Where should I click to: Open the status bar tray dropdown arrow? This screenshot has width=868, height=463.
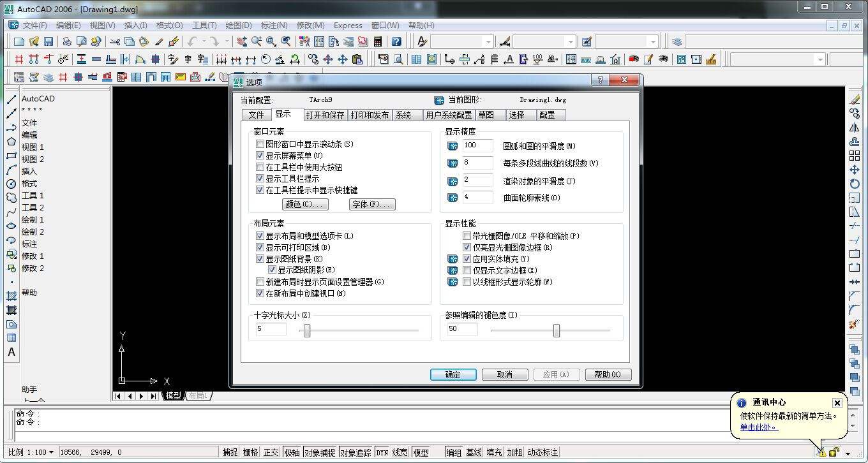pyautogui.click(x=848, y=453)
